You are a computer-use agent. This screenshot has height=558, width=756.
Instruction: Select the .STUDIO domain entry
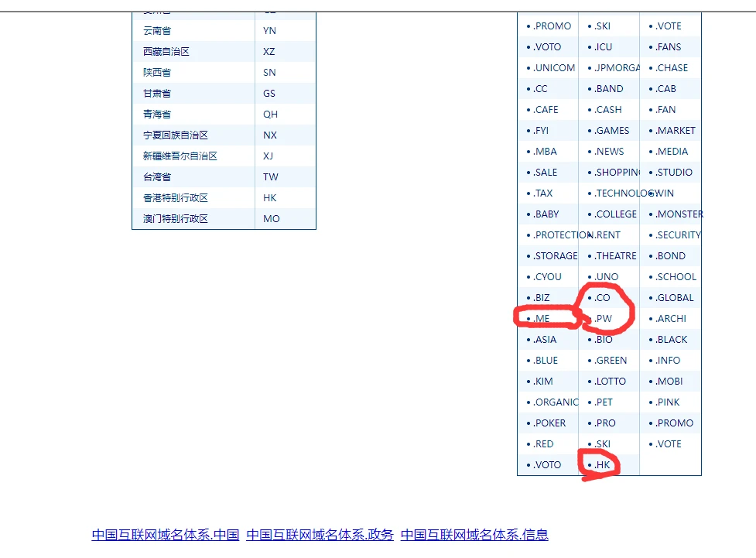[673, 172]
